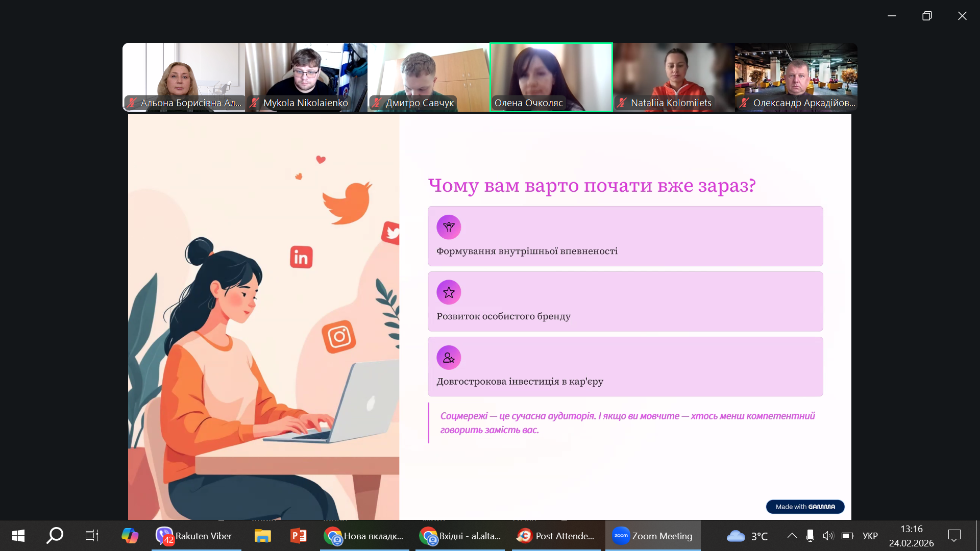Open Task View from the taskbar
The image size is (980, 551).
(x=91, y=536)
